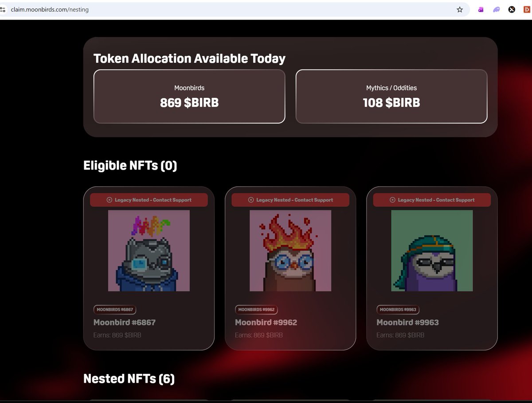Click Legacy Nested banner above Moonbird #9962
This screenshot has height=403, width=532.
pos(290,200)
